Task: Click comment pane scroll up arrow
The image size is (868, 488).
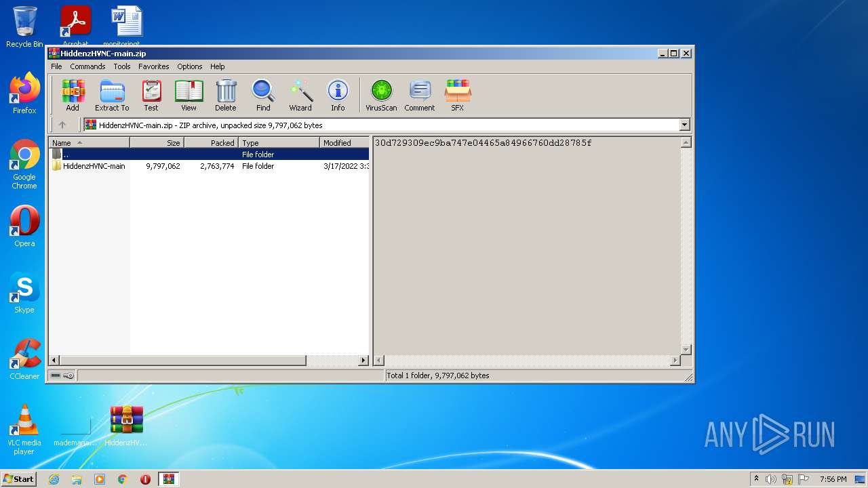Action: [x=686, y=142]
